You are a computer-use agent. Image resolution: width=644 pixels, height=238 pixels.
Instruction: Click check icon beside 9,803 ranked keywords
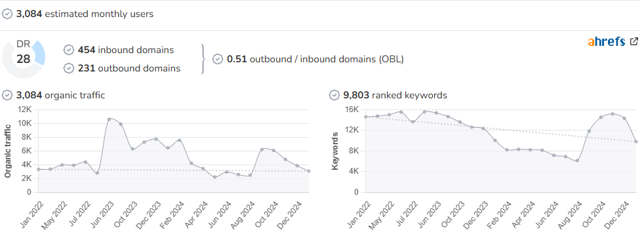click(334, 95)
